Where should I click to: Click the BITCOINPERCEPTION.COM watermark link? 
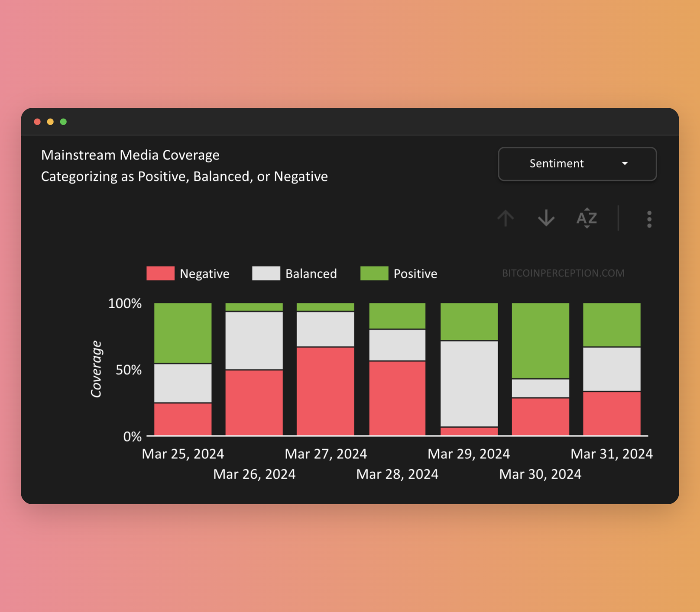[563, 273]
